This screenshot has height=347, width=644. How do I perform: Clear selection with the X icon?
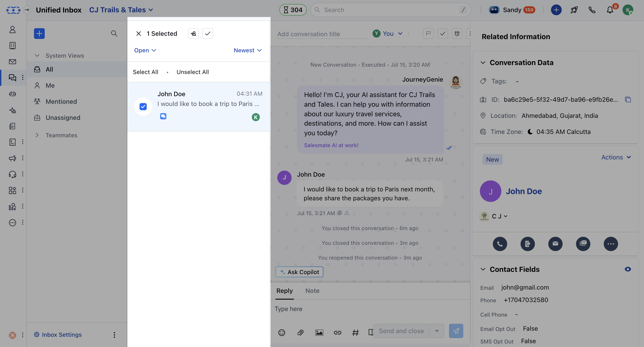138,34
